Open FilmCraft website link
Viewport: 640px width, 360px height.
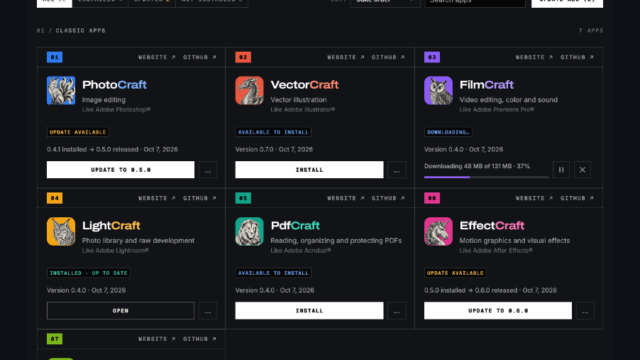(x=534, y=57)
